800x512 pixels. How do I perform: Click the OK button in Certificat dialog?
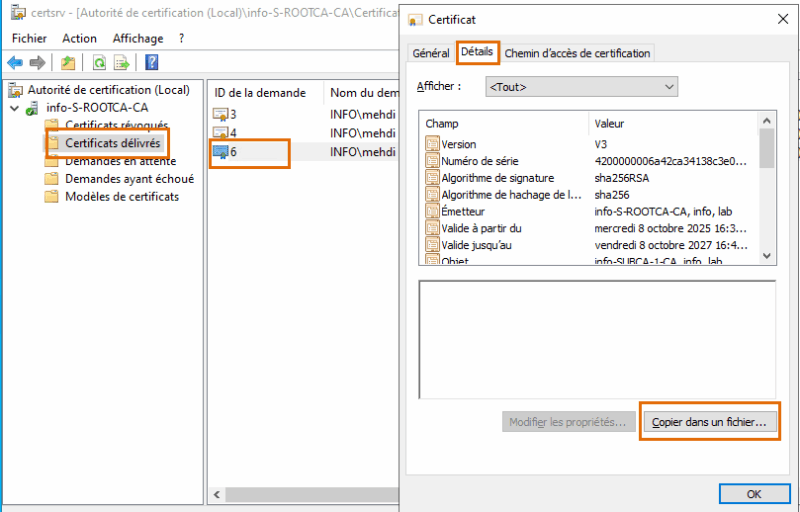(x=754, y=494)
